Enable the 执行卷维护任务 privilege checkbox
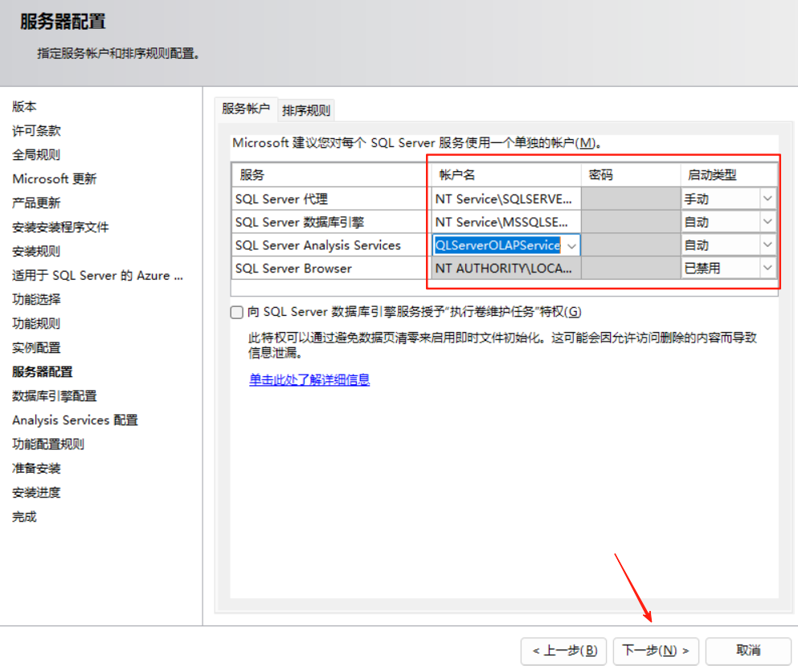 236,312
